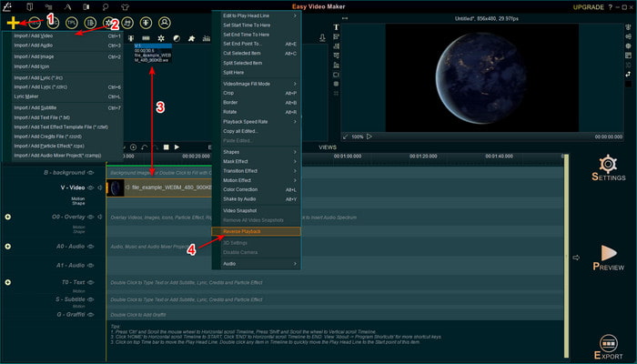Click the right arrow icon left of Preview
This screenshot has width=637, height=364.
point(576,258)
